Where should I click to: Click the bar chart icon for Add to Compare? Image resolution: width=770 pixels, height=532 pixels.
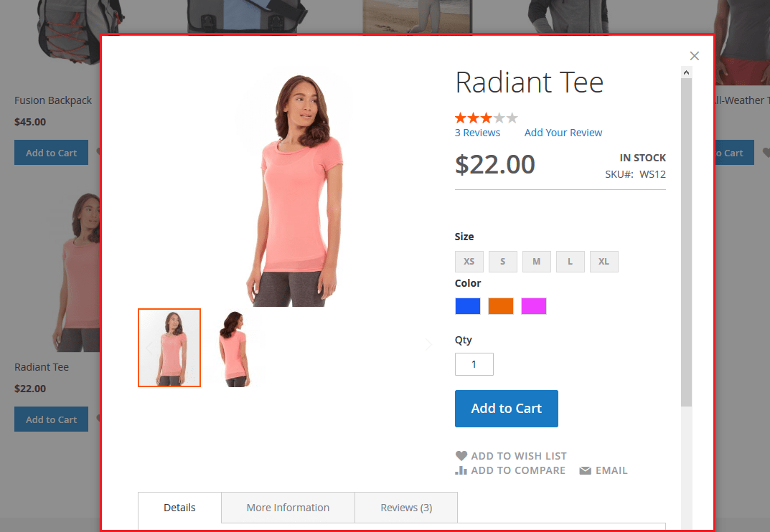(x=461, y=470)
